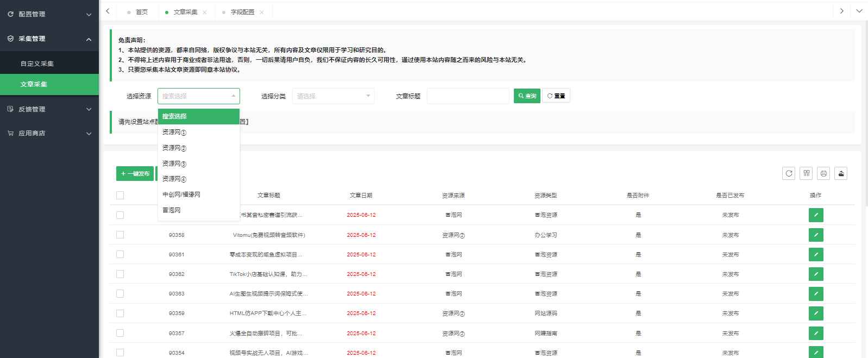This screenshot has width=868, height=358.
Task: Click the title Vitomu(免费视频转音频软件)
Action: tap(269, 235)
